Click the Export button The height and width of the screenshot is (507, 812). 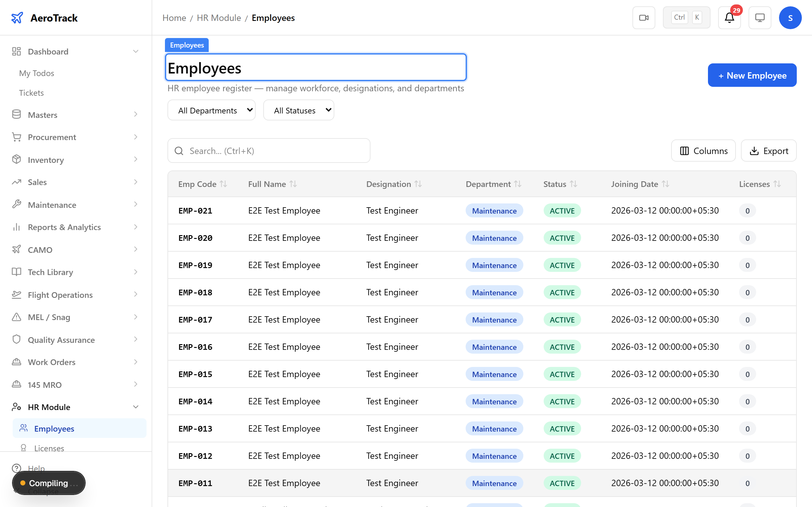tap(768, 151)
